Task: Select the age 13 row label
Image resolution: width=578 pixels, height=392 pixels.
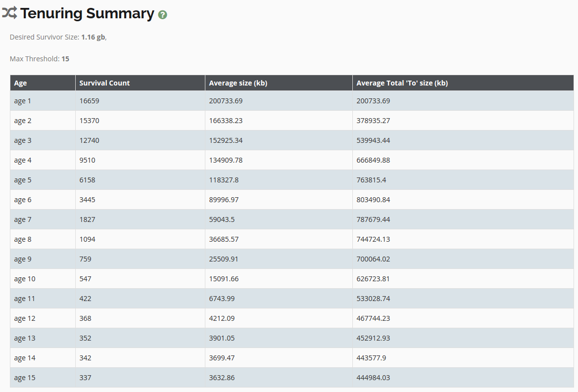Action: click(25, 339)
